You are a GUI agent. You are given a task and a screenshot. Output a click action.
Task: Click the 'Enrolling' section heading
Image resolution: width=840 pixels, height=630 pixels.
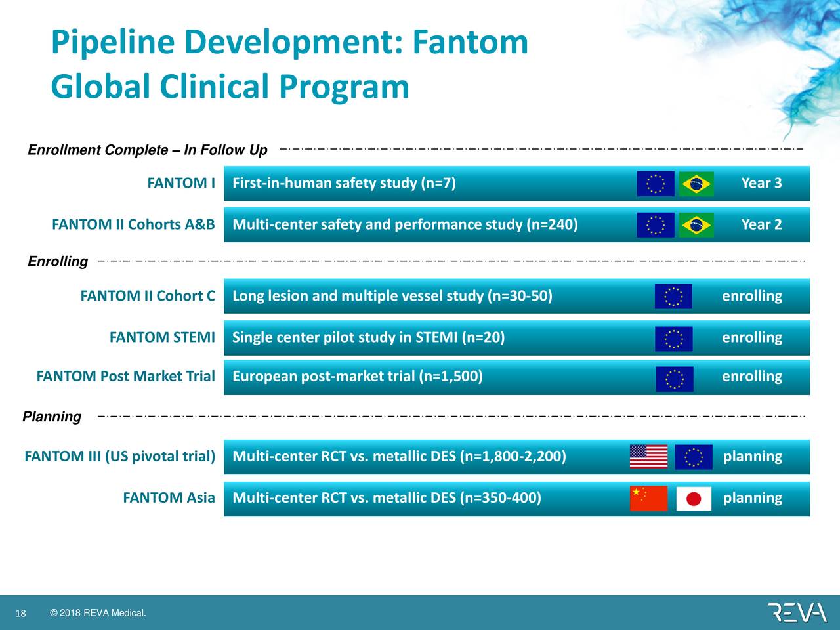(x=58, y=262)
